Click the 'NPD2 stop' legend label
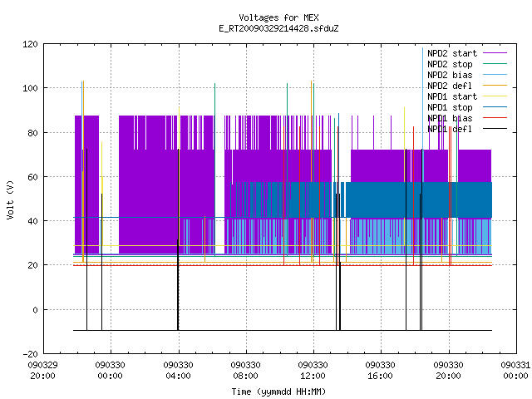The image size is (532, 399). (450, 64)
